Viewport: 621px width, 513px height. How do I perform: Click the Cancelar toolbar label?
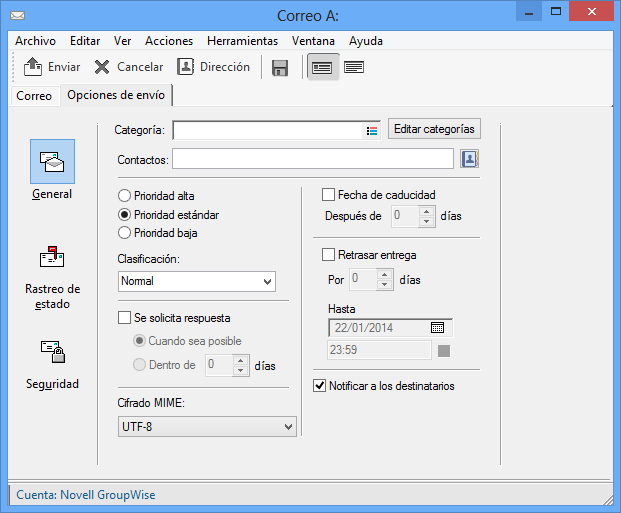140,67
